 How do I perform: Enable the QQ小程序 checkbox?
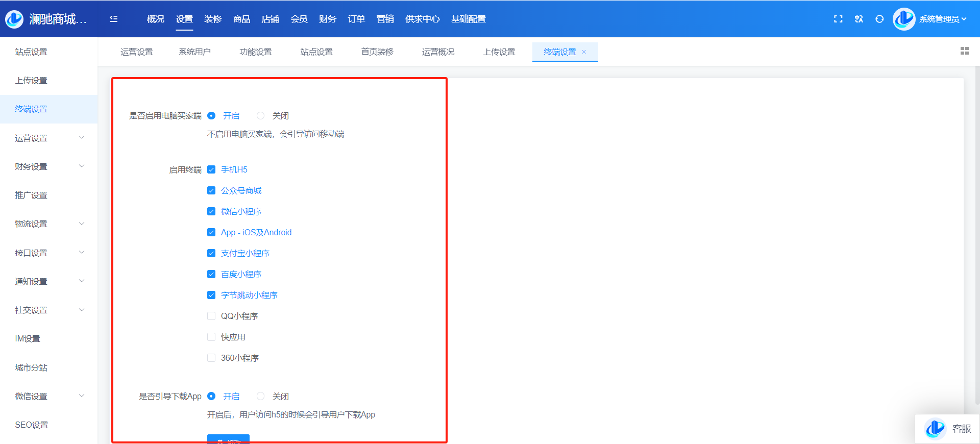[x=211, y=316]
